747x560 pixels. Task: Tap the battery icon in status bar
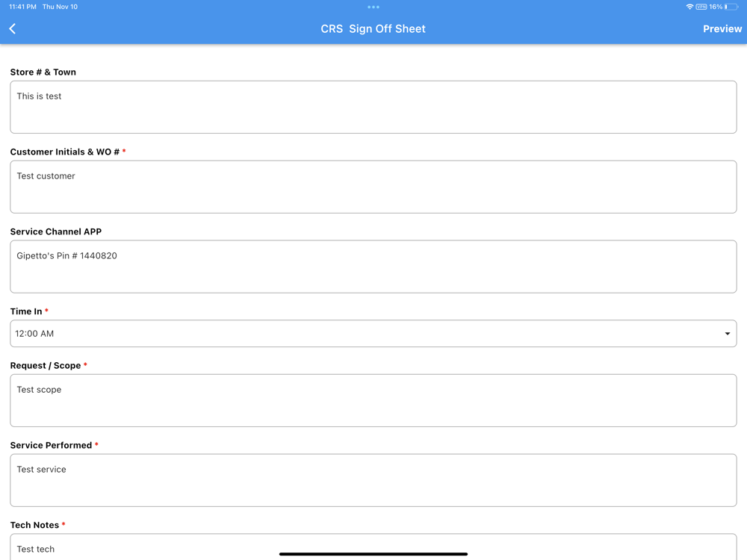coord(731,7)
